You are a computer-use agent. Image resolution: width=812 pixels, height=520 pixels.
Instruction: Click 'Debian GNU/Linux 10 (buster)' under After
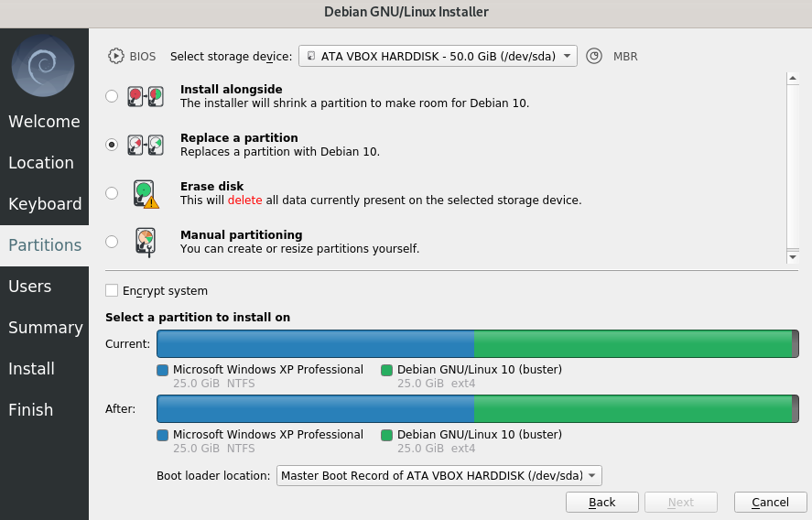click(480, 434)
